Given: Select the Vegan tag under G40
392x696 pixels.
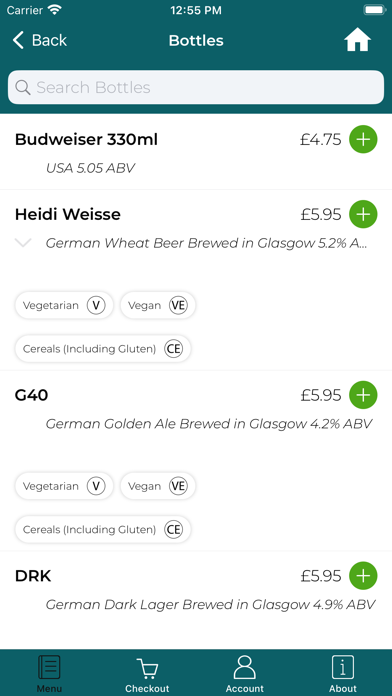Looking at the screenshot, I should tap(158, 486).
